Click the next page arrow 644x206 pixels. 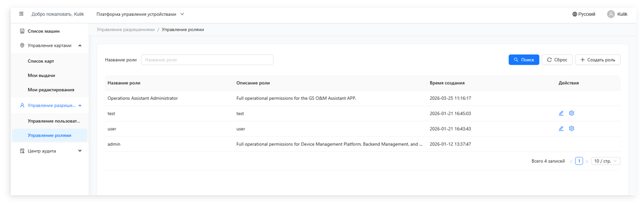coord(587,161)
